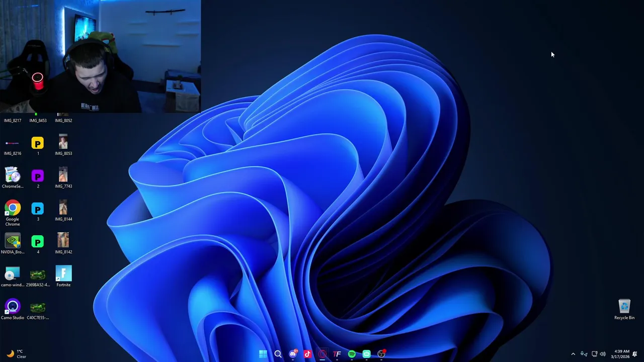Click the microphone and location tray indicator

[x=584, y=354]
